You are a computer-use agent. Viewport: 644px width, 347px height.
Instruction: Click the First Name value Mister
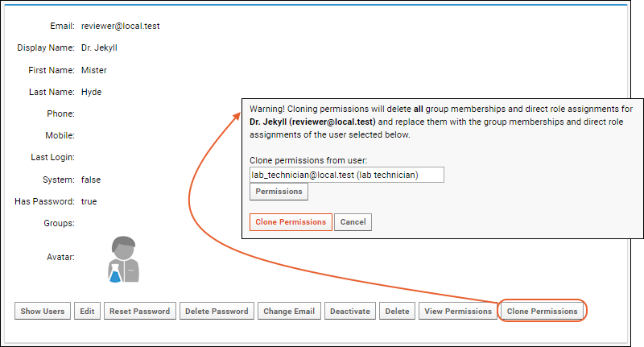click(x=93, y=70)
